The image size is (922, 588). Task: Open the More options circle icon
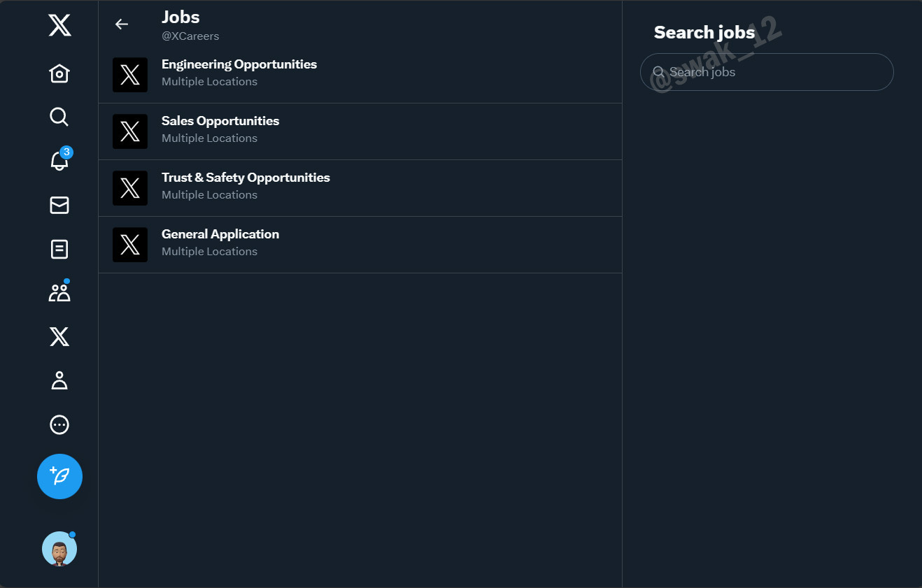click(59, 424)
